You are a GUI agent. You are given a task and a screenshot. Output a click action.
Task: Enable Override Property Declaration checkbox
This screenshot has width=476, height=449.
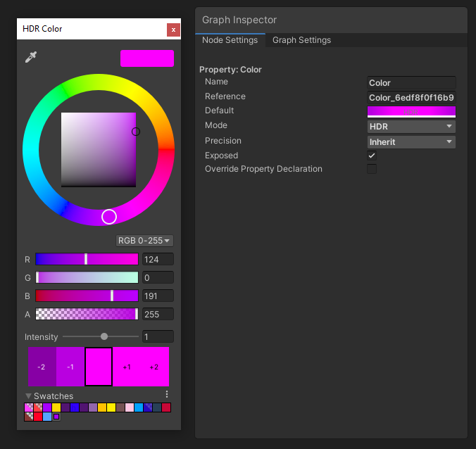click(372, 169)
